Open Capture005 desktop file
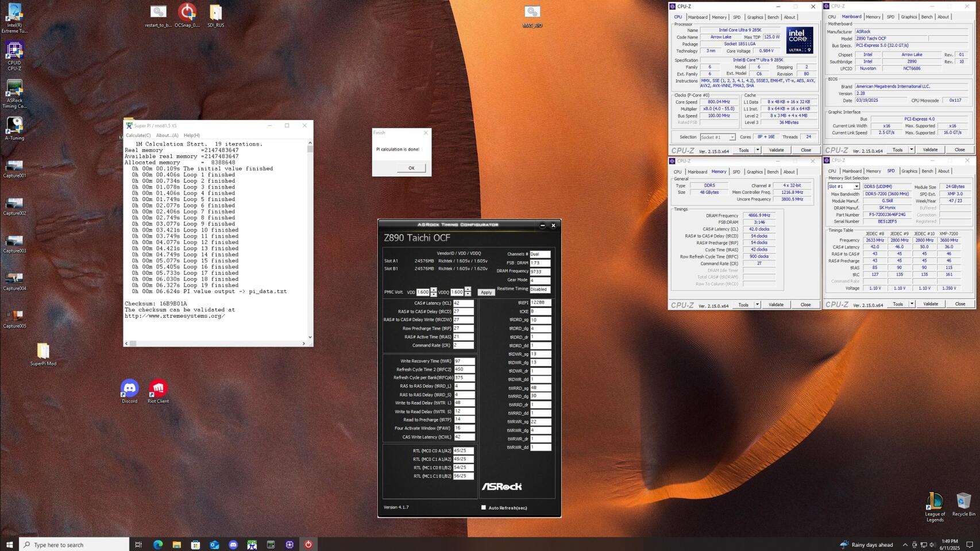Screen dimensions: 980x551 pos(14,319)
